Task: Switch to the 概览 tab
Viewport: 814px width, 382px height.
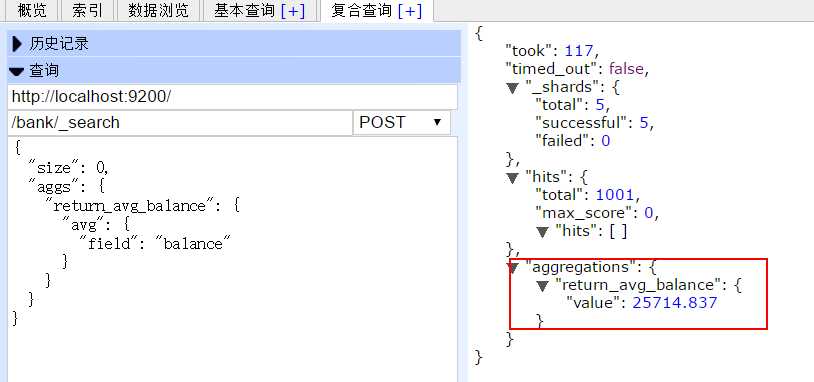Action: [x=32, y=10]
